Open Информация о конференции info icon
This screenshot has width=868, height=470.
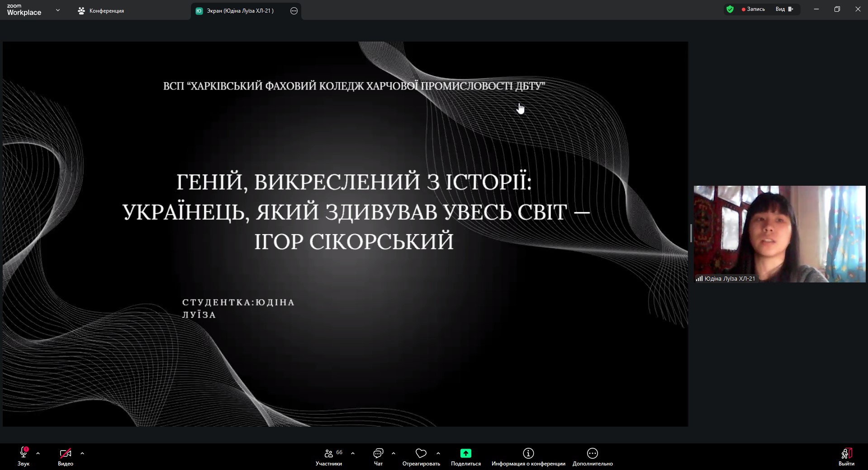[528, 453]
